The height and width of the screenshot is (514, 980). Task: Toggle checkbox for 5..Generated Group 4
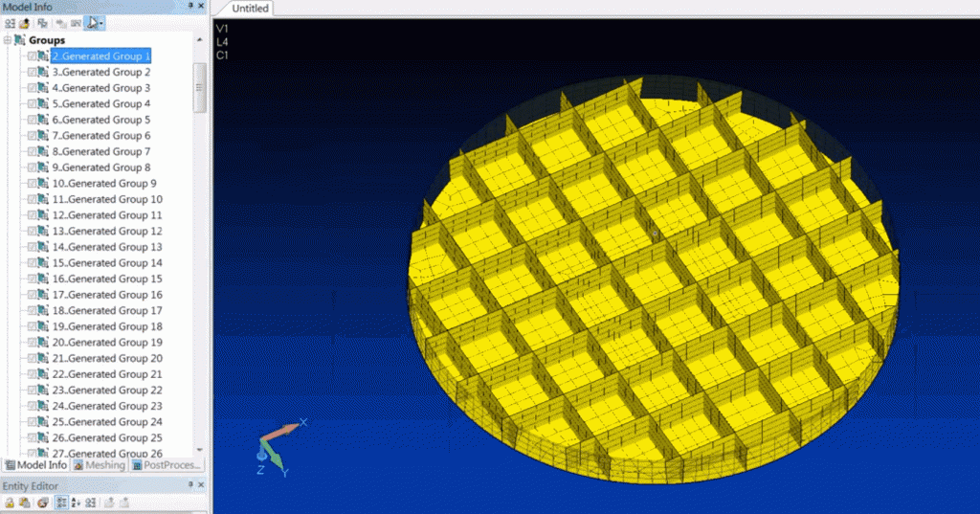[x=32, y=103]
